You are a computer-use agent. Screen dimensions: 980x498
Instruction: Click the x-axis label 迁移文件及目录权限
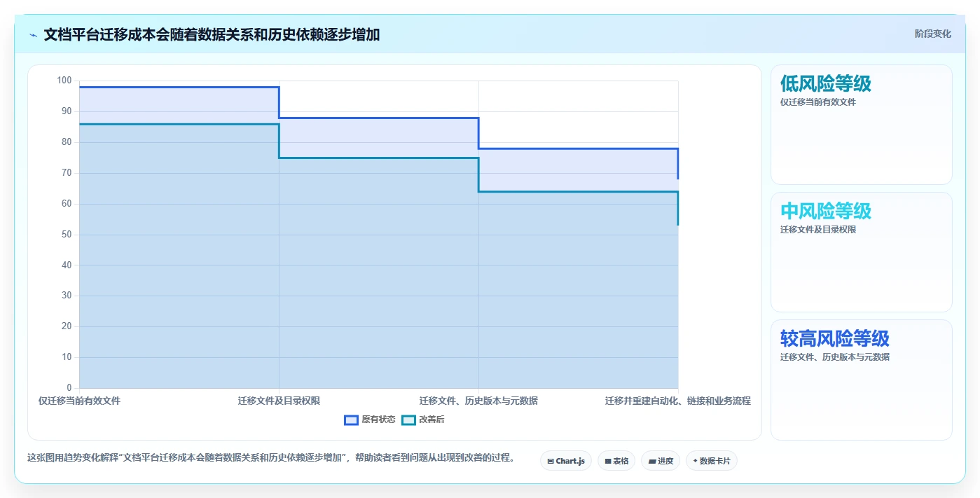pyautogui.click(x=279, y=401)
